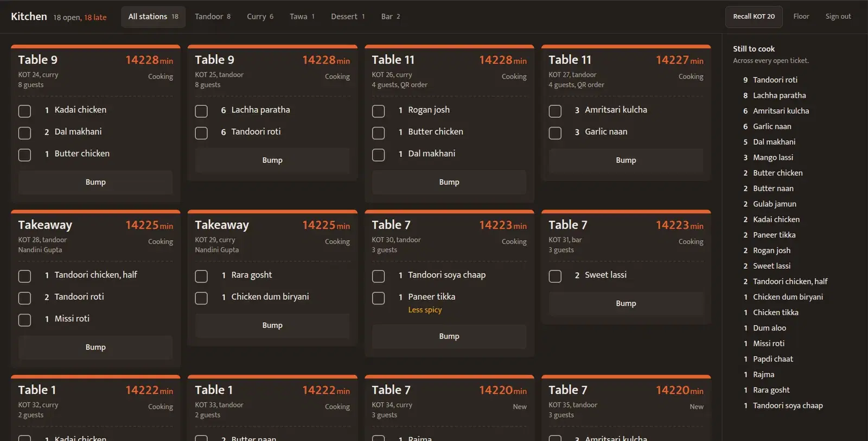Mark Dal makhani done on KOT 26
Image resolution: width=868 pixels, height=441 pixels.
(x=378, y=155)
